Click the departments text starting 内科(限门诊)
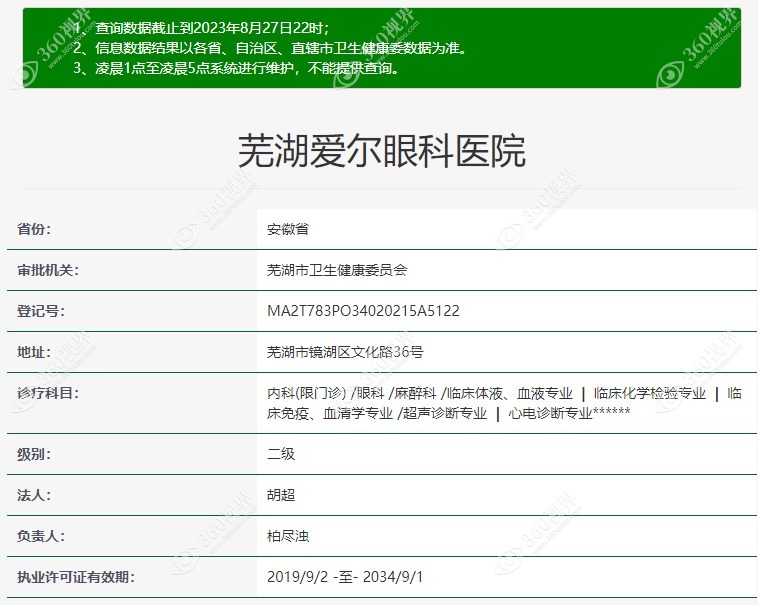 point(504,403)
